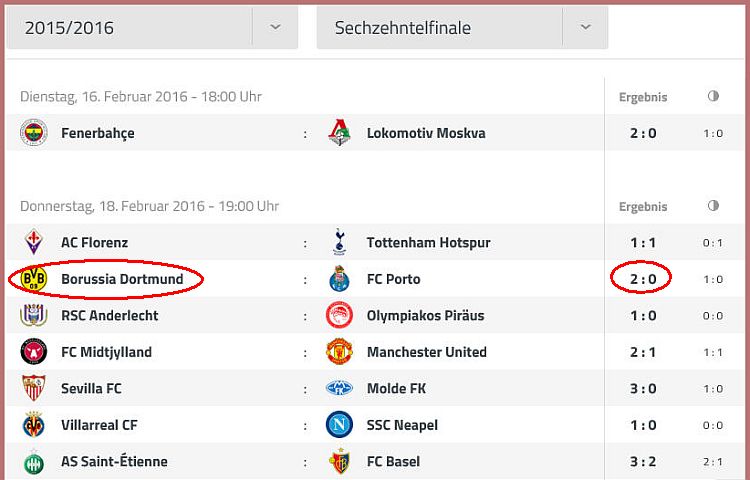The width and height of the screenshot is (750, 480).
Task: Open the Villarreal CF team link
Action: click(x=99, y=425)
